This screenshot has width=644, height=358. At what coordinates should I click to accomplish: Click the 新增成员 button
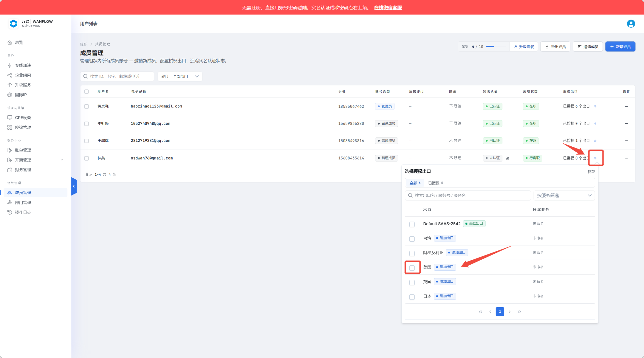620,47
